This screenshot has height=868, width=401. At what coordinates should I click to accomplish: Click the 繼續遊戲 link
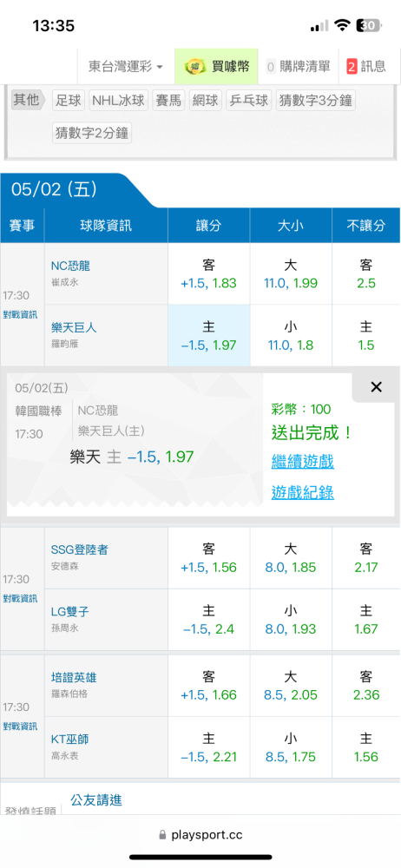(302, 461)
